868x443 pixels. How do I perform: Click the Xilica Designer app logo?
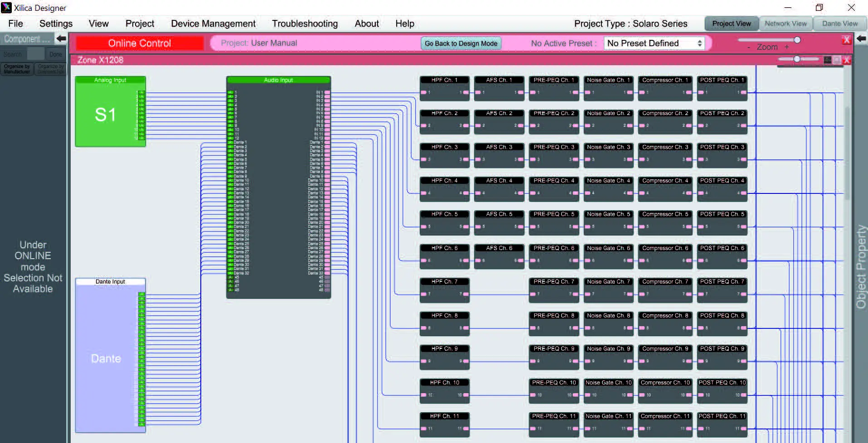pyautogui.click(x=6, y=8)
